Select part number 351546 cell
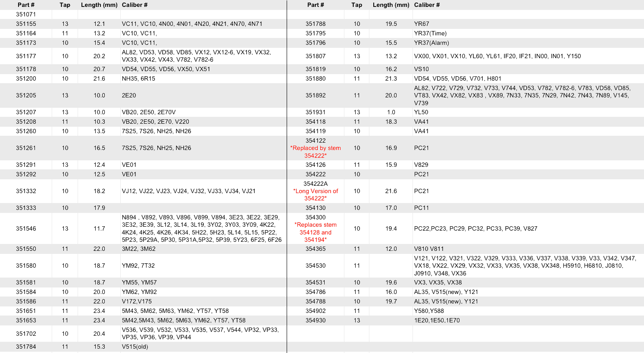This screenshot has width=644, height=353. click(x=26, y=228)
